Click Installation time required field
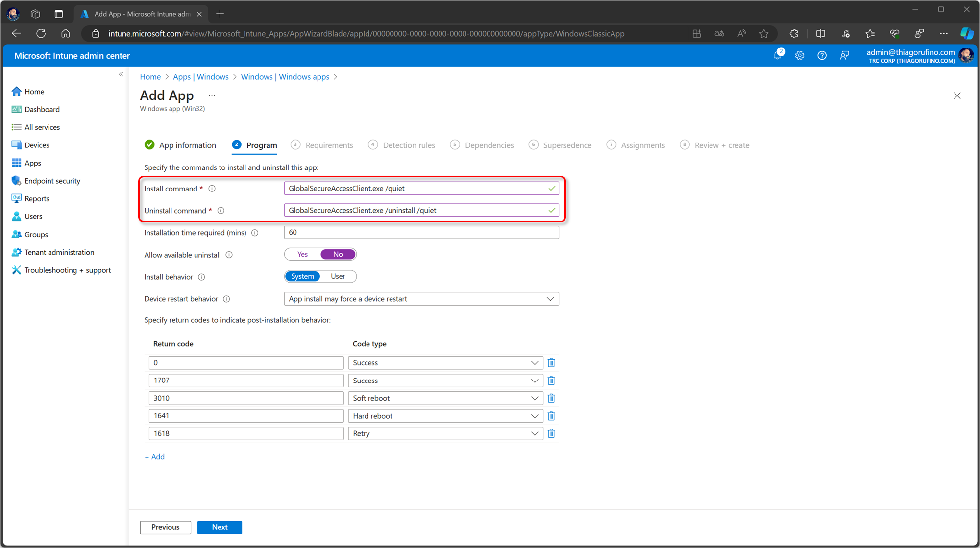This screenshot has width=980, height=548. point(421,233)
